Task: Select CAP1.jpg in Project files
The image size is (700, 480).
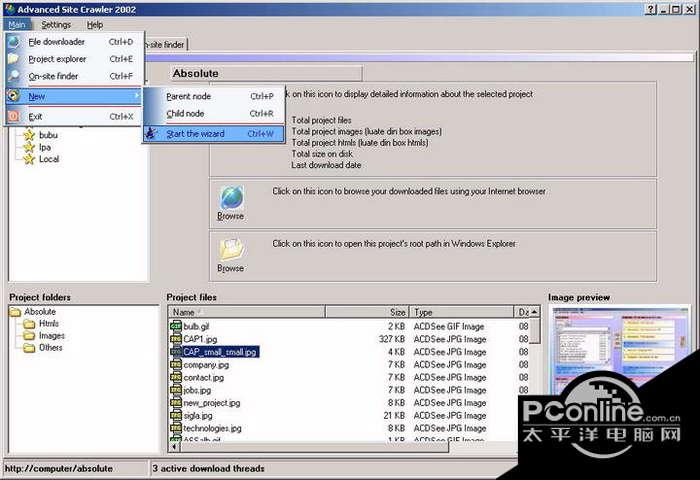Action: click(x=200, y=339)
